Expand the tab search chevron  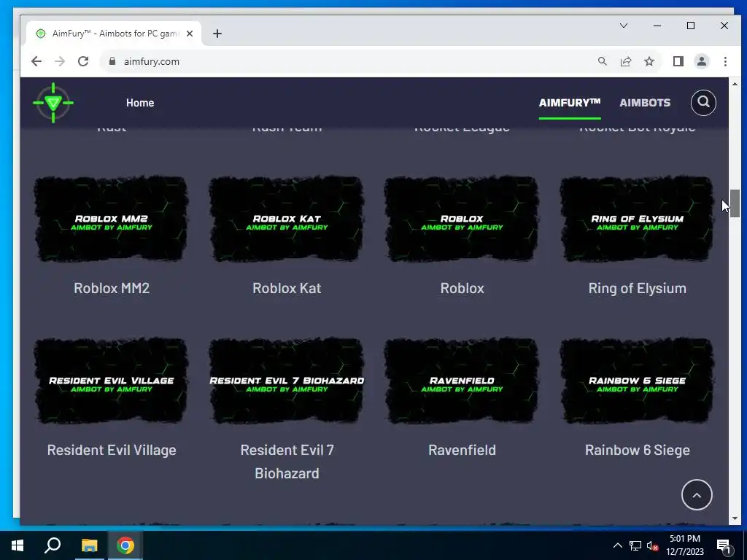tap(624, 26)
